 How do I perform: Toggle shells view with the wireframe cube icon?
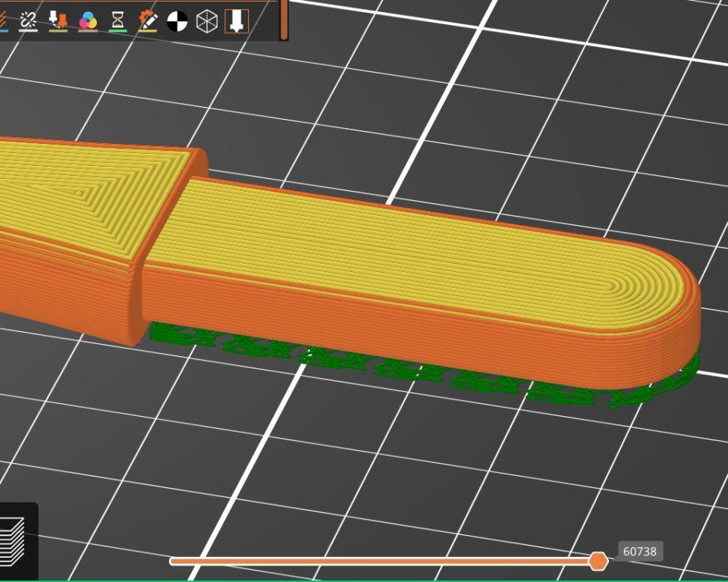pos(207,21)
